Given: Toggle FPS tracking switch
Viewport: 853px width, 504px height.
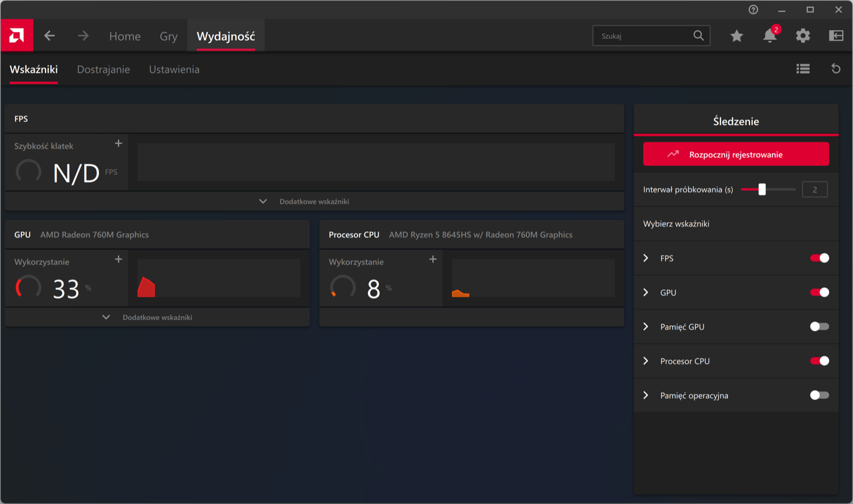Looking at the screenshot, I should tap(819, 258).
